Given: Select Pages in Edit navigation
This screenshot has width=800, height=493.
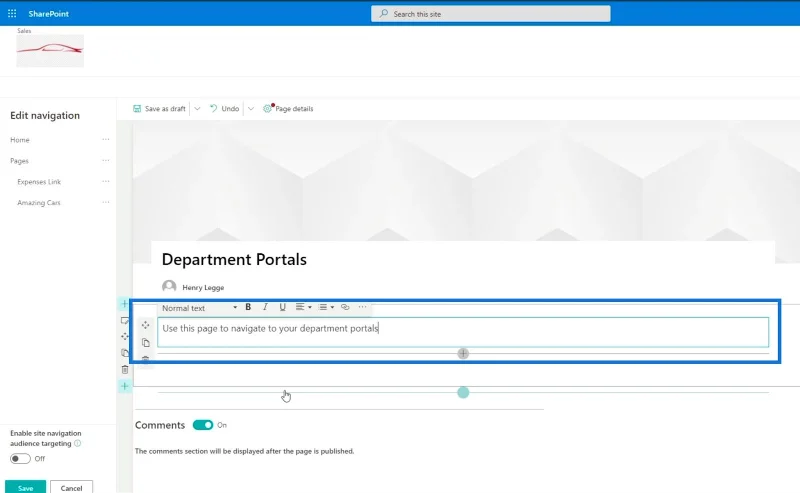Looking at the screenshot, I should click(19, 161).
